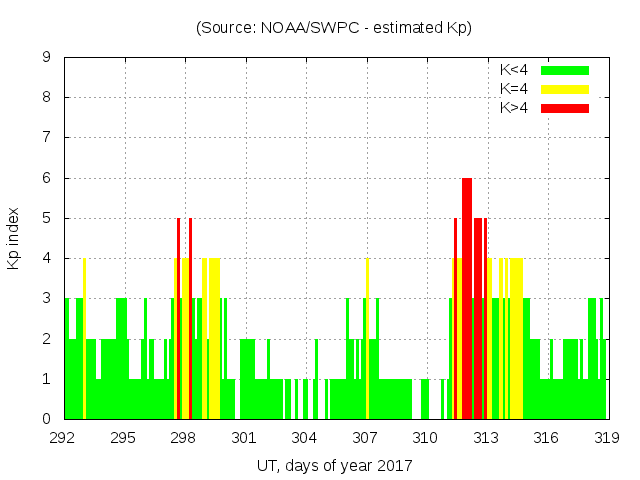Image resolution: width=640 pixels, height=480 pixels.
Task: Click the 310 tick label on x-axis
Action: click(x=426, y=438)
